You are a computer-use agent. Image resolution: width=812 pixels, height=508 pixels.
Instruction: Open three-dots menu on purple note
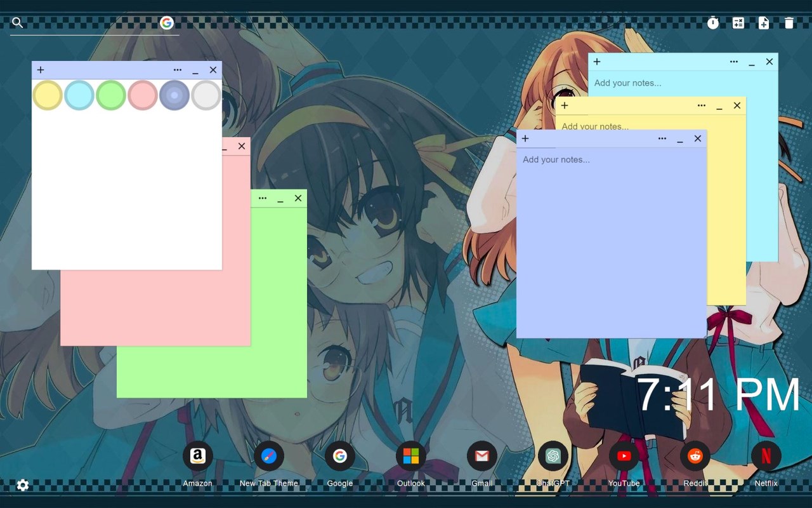(x=662, y=138)
